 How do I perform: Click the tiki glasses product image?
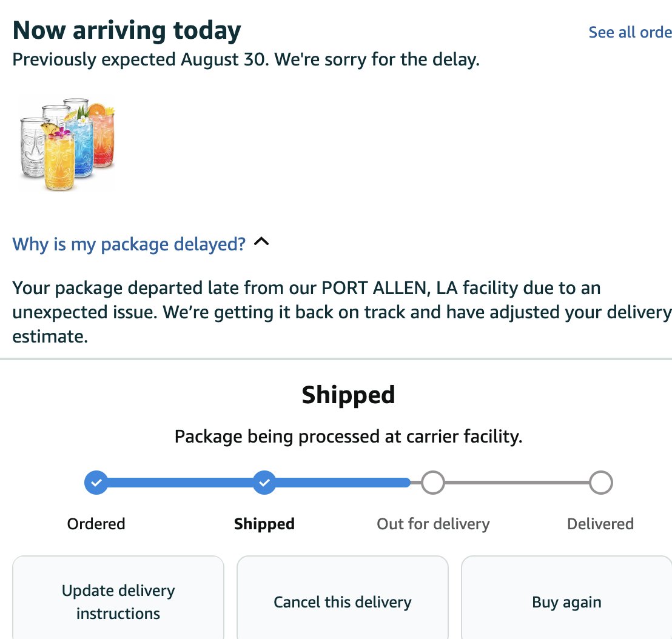(67, 144)
